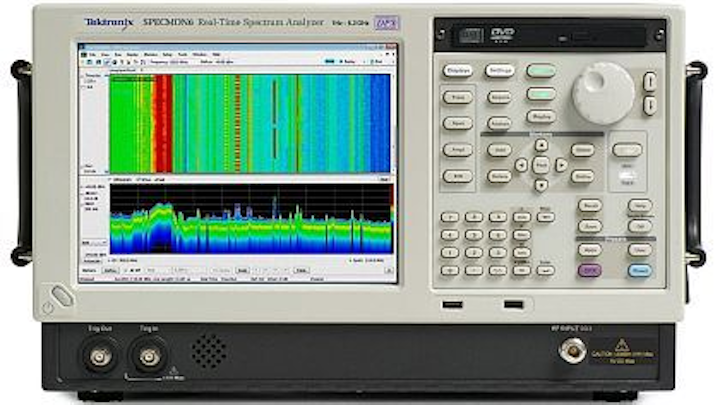This screenshot has width=720, height=405.
Task: Click the Trig Out BNC connector
Action: coord(100,356)
